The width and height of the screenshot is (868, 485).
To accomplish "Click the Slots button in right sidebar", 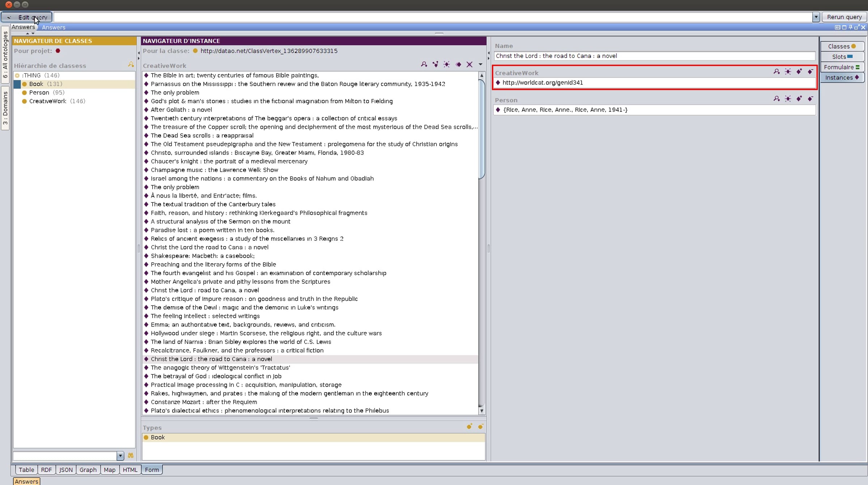I will pos(842,57).
